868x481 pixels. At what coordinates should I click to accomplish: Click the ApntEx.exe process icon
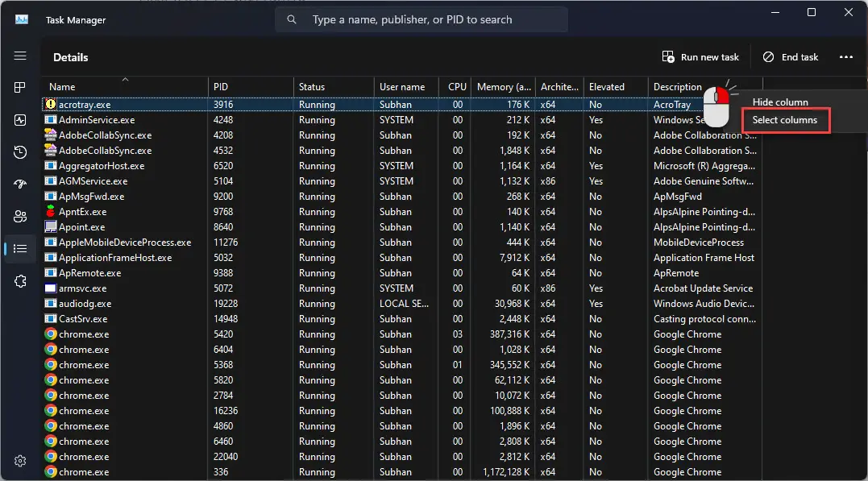51,211
